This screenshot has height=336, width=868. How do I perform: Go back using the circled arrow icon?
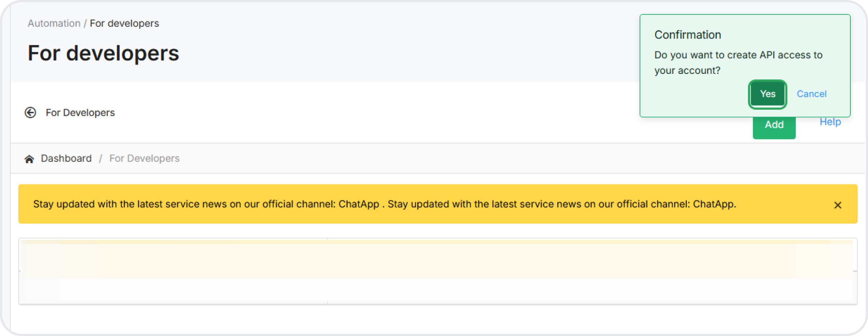tap(30, 113)
